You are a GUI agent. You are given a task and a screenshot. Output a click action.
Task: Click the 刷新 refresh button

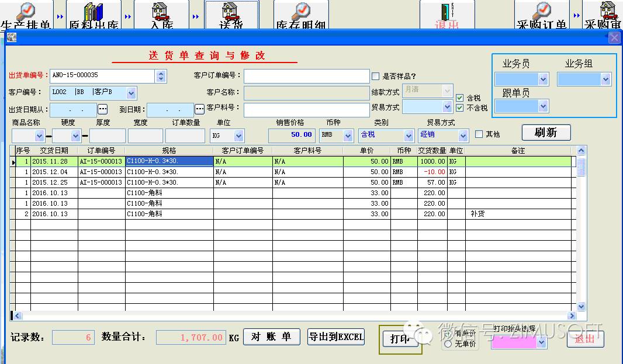pyautogui.click(x=545, y=133)
